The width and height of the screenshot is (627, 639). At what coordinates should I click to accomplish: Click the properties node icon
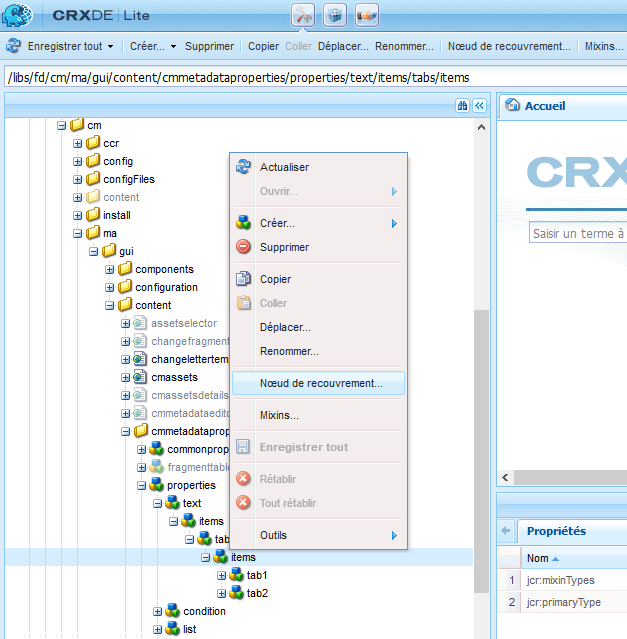point(156,485)
